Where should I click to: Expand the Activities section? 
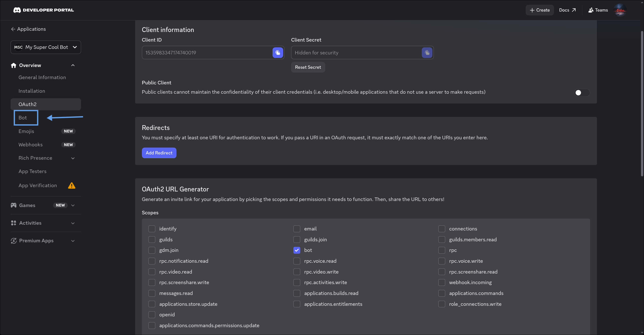coord(73,223)
